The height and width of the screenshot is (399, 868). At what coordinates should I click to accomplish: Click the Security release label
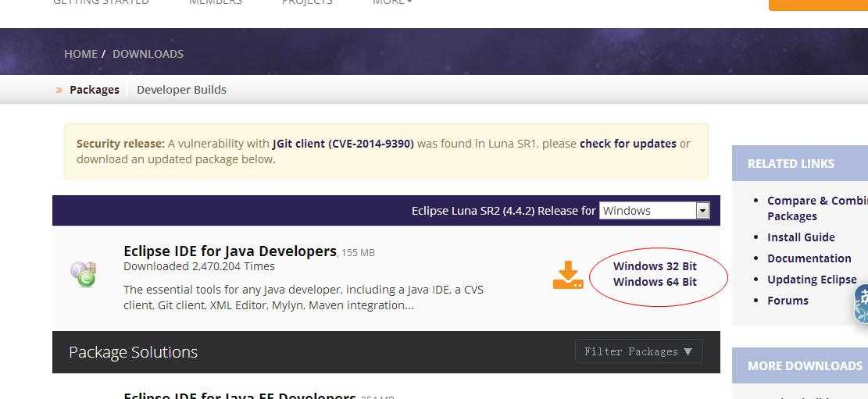point(120,144)
